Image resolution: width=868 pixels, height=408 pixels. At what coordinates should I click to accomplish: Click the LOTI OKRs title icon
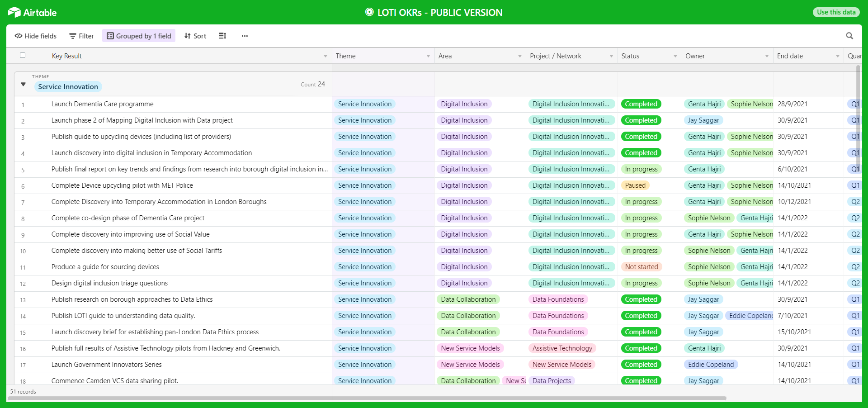369,12
